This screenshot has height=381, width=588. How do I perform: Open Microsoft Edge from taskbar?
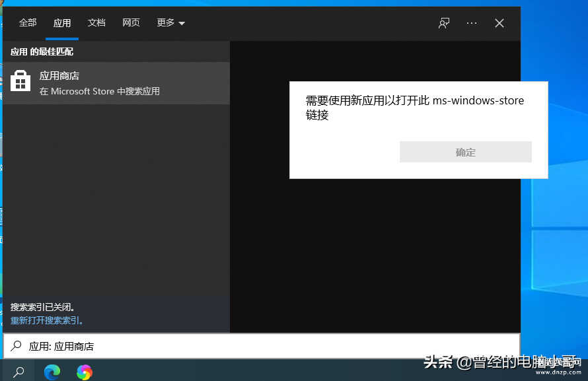point(52,372)
